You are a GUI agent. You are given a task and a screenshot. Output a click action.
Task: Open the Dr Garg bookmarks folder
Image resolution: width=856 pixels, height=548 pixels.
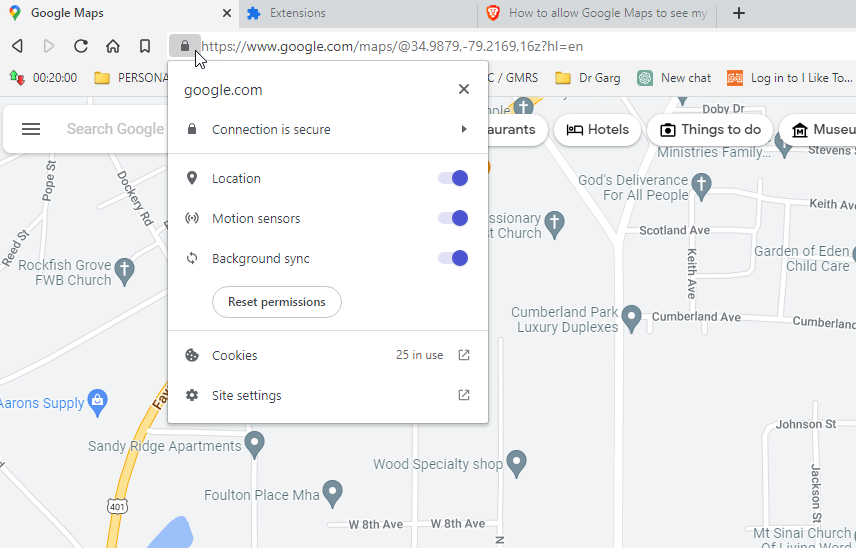tap(587, 78)
